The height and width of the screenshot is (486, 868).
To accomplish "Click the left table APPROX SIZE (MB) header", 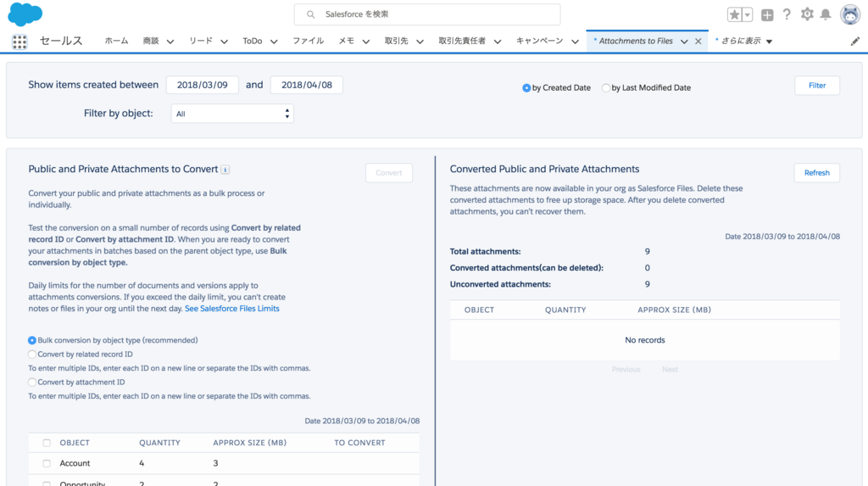I will [x=250, y=443].
